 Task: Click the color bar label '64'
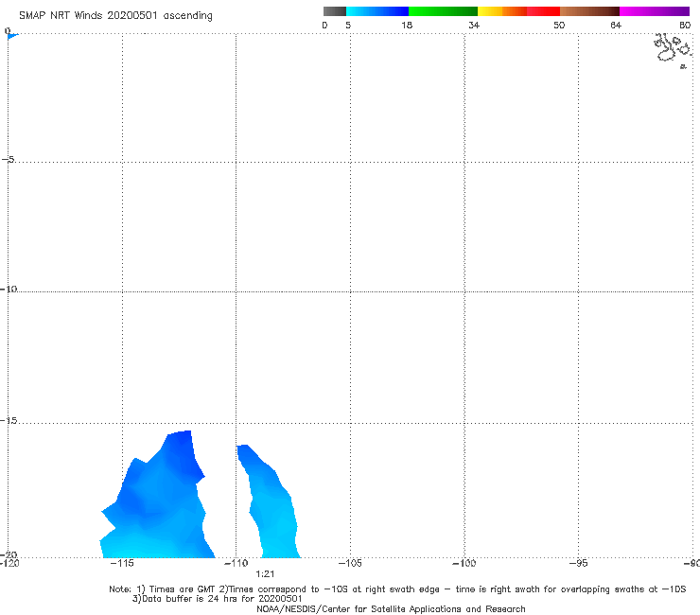tap(616, 25)
